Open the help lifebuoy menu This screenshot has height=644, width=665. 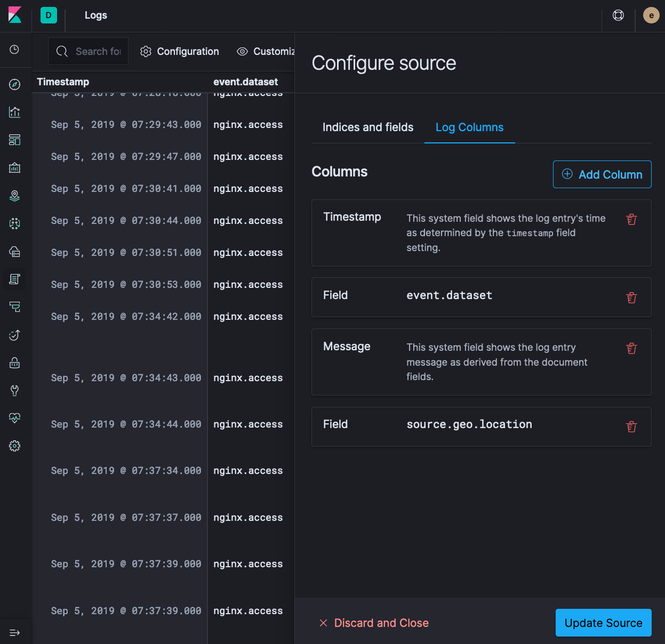coord(618,15)
